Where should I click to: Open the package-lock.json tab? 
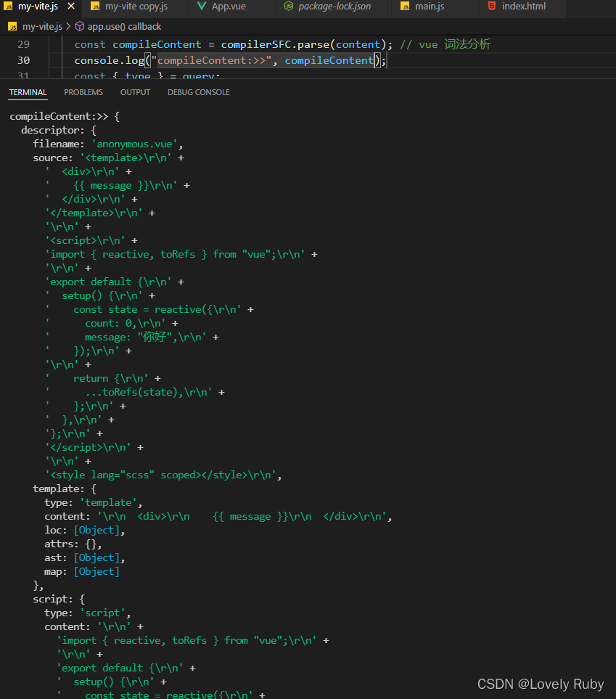334,7
